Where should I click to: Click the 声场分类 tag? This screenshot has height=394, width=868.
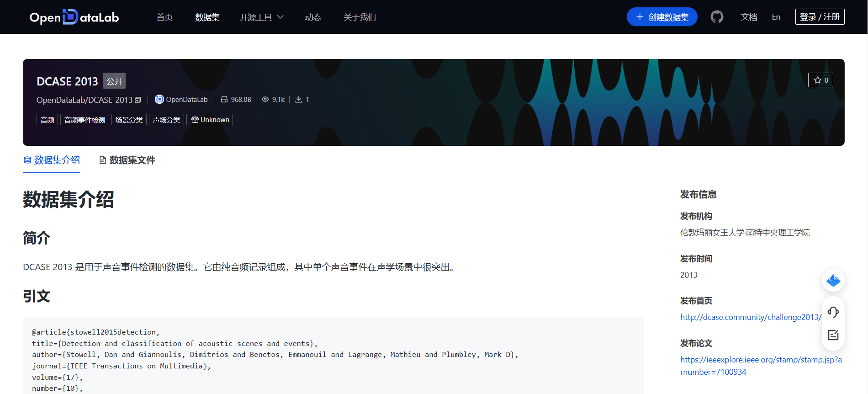pyautogui.click(x=166, y=120)
